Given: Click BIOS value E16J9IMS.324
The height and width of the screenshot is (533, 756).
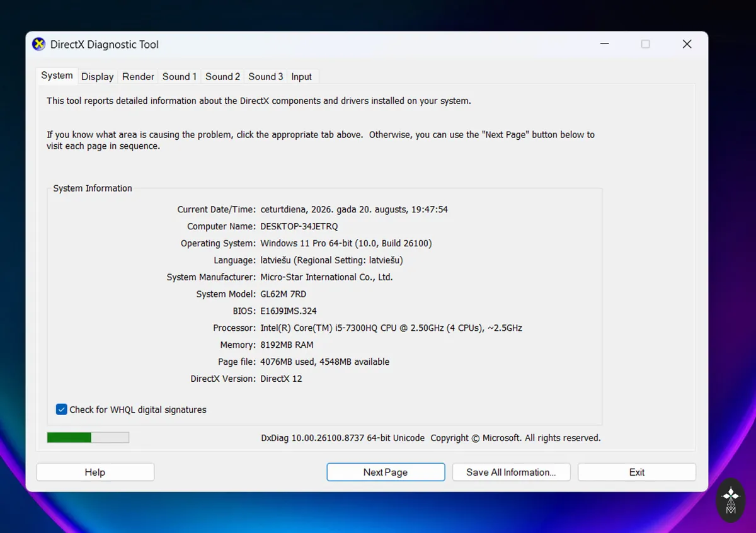Looking at the screenshot, I should pos(289,311).
